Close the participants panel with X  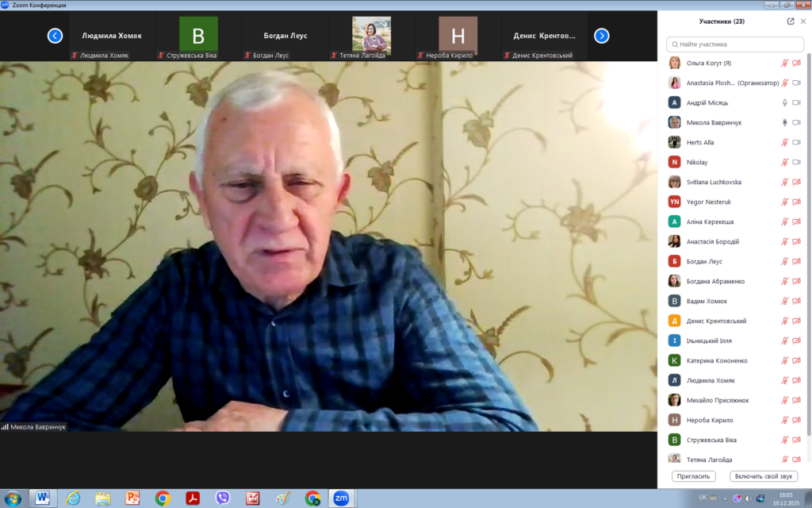(x=803, y=21)
